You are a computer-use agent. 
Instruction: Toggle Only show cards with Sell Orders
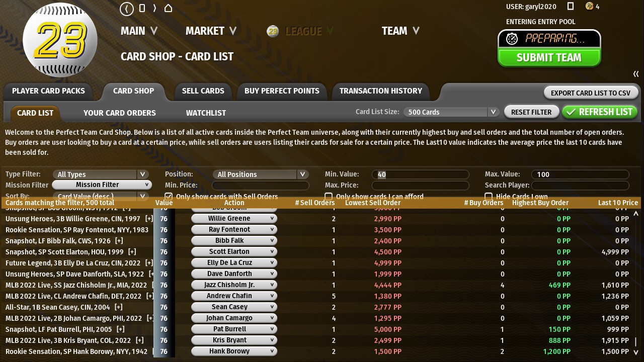(x=169, y=197)
